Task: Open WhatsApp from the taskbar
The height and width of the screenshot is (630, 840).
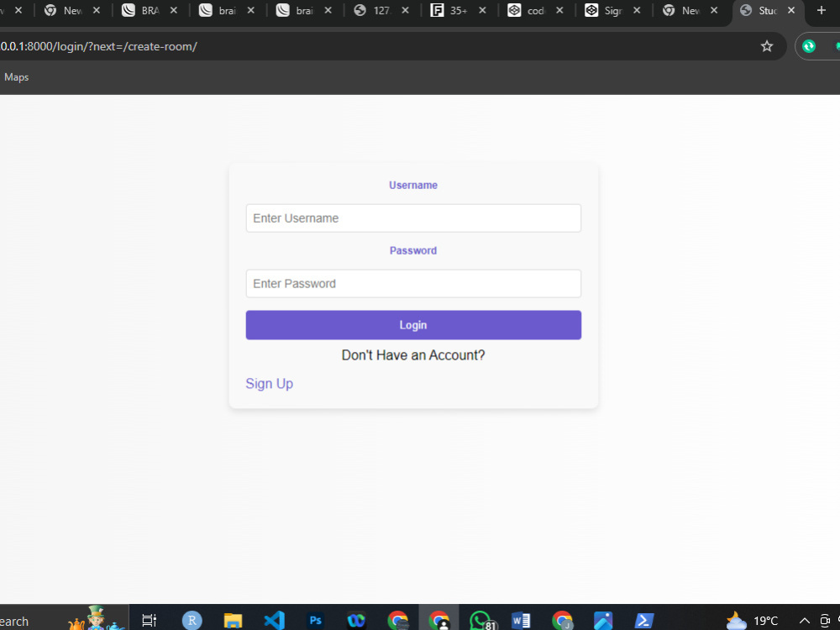Action: [x=481, y=621]
